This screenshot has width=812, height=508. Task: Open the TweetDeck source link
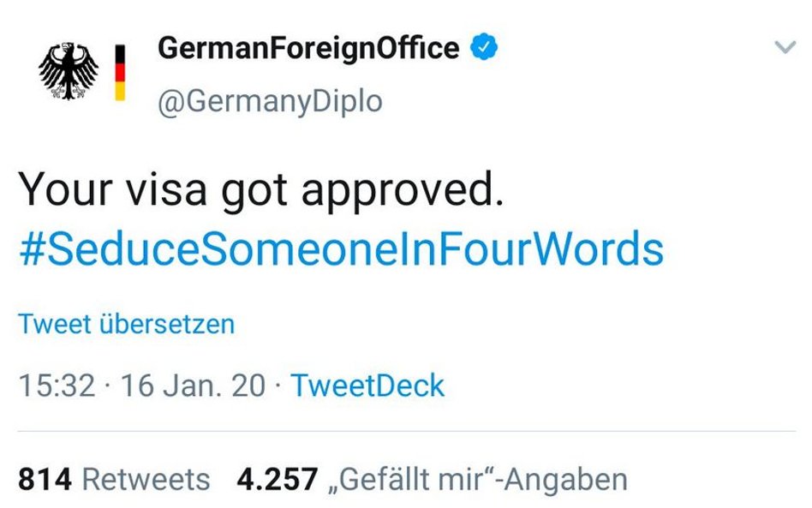click(x=367, y=385)
